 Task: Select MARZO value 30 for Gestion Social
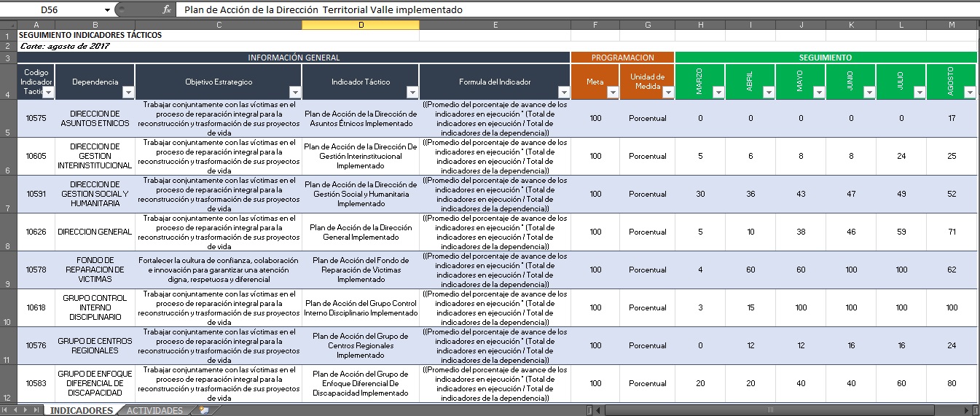pyautogui.click(x=700, y=194)
